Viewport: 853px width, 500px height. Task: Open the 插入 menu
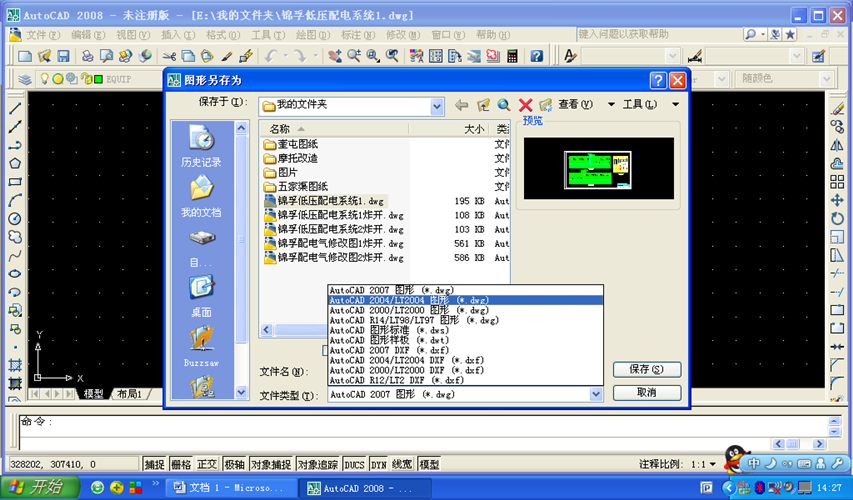click(178, 35)
